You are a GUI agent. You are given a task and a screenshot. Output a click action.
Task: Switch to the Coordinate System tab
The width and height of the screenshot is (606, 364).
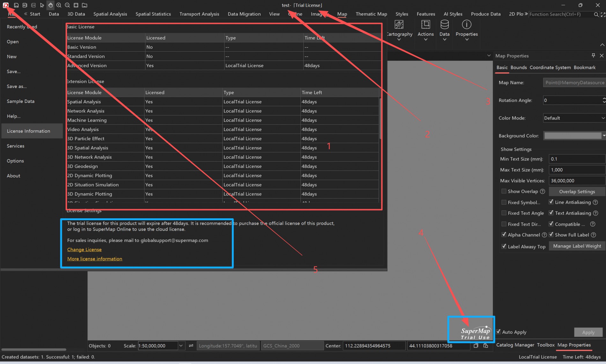[550, 68]
